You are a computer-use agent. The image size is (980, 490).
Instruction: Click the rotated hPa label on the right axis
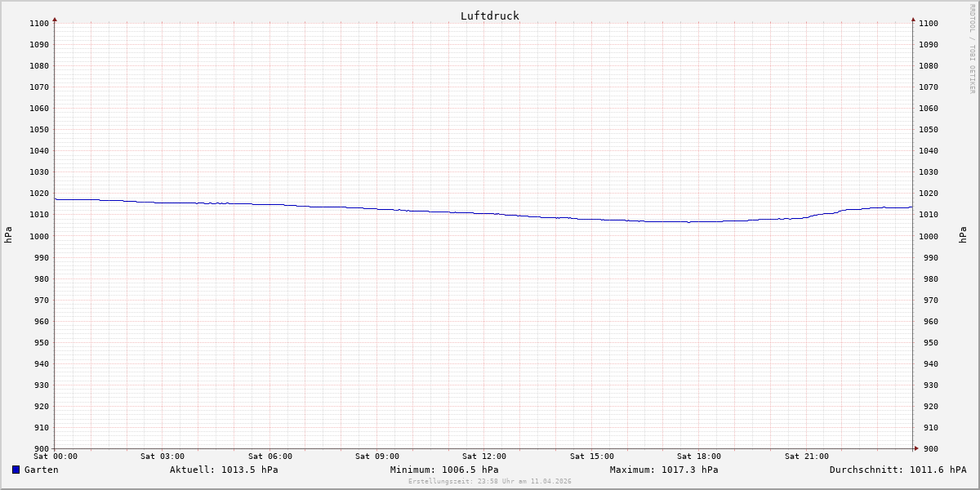coord(964,235)
